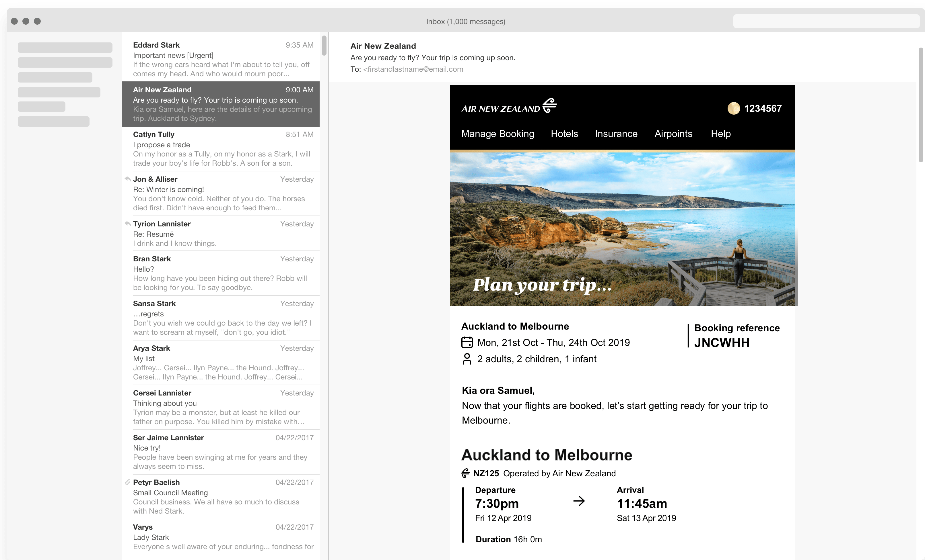Click Help in the email header
The height and width of the screenshot is (560, 925).
(x=720, y=134)
